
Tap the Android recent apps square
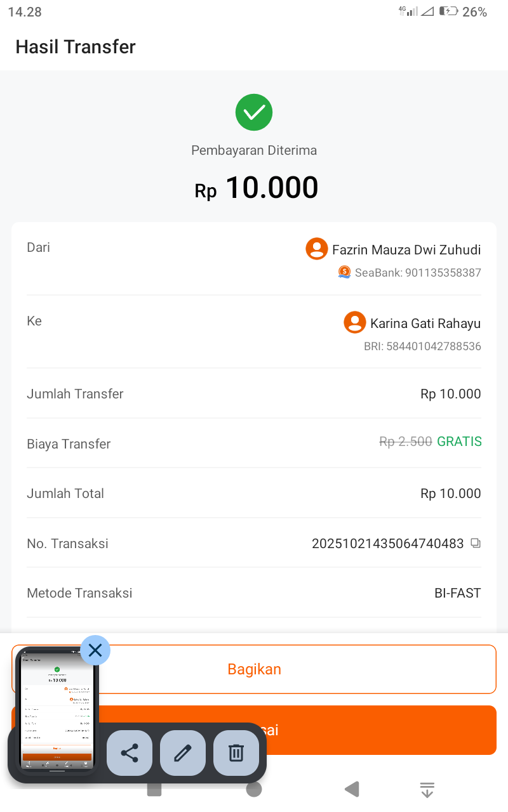tap(154, 789)
